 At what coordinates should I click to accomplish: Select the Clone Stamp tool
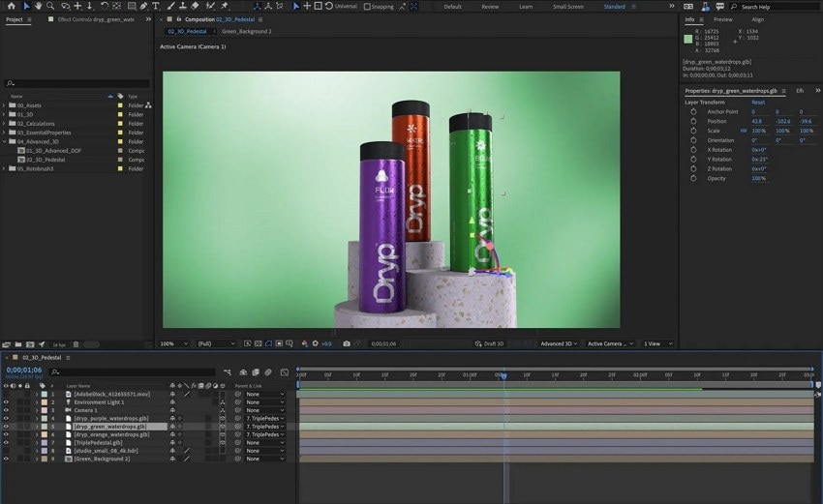click(183, 7)
